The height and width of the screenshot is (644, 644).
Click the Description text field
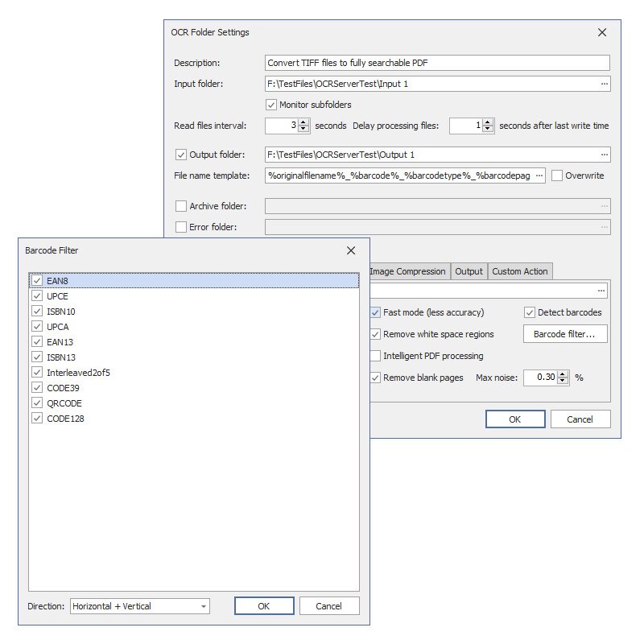(x=437, y=63)
